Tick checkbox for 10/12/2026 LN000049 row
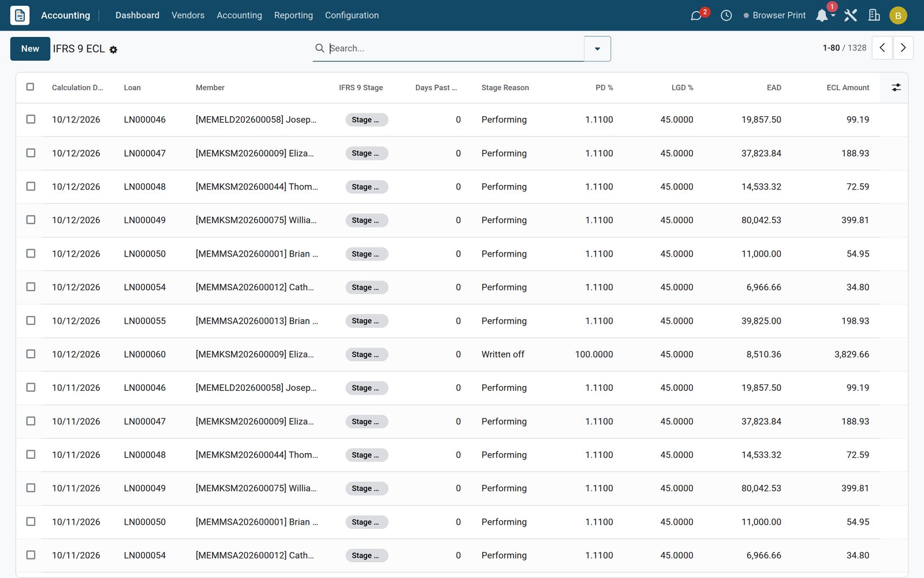 click(31, 220)
